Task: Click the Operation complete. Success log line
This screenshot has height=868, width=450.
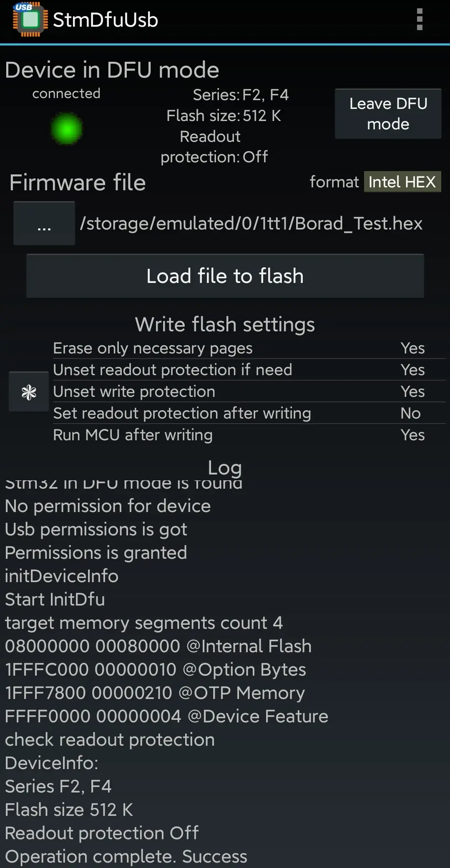Action: pos(126,856)
